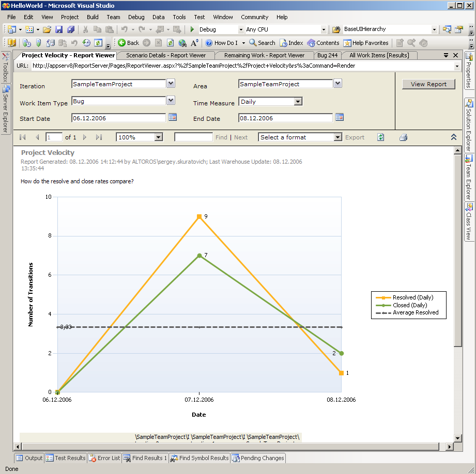476x474 pixels.
Task: Switch to Remaining Work - Report Viewer tab
Action: pos(264,55)
